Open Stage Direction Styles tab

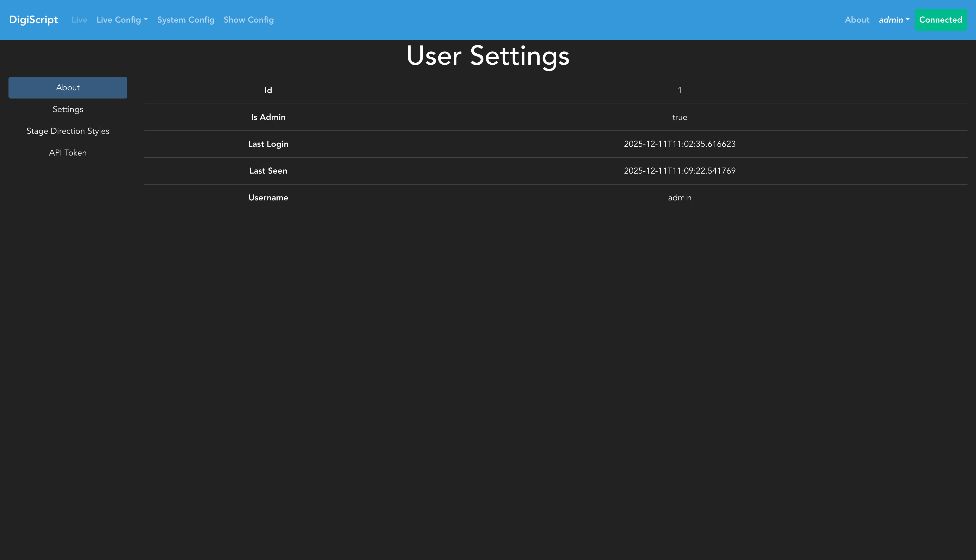pyautogui.click(x=68, y=131)
